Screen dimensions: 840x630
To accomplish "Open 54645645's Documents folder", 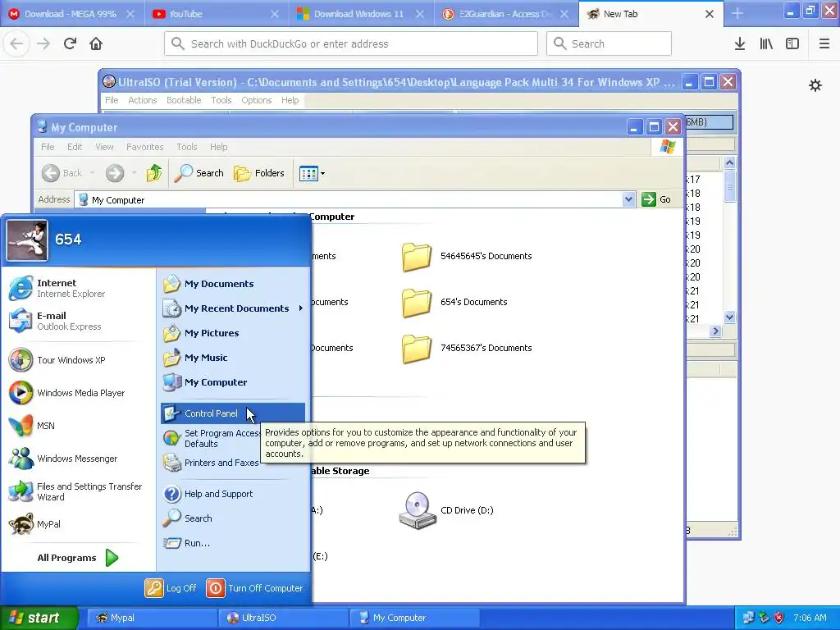I will coord(467,256).
